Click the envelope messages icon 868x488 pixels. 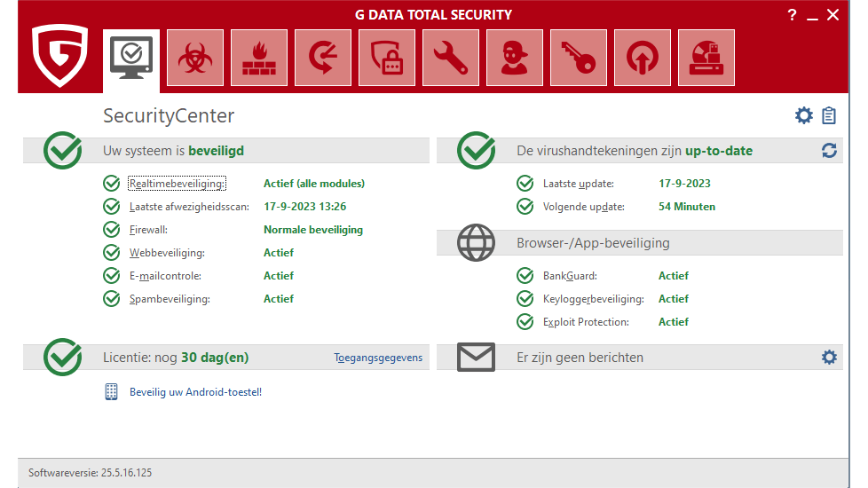click(476, 358)
